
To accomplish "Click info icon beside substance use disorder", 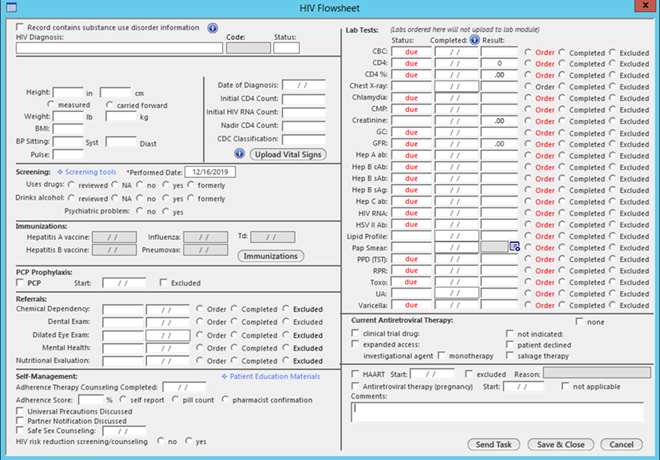I will 213,28.
